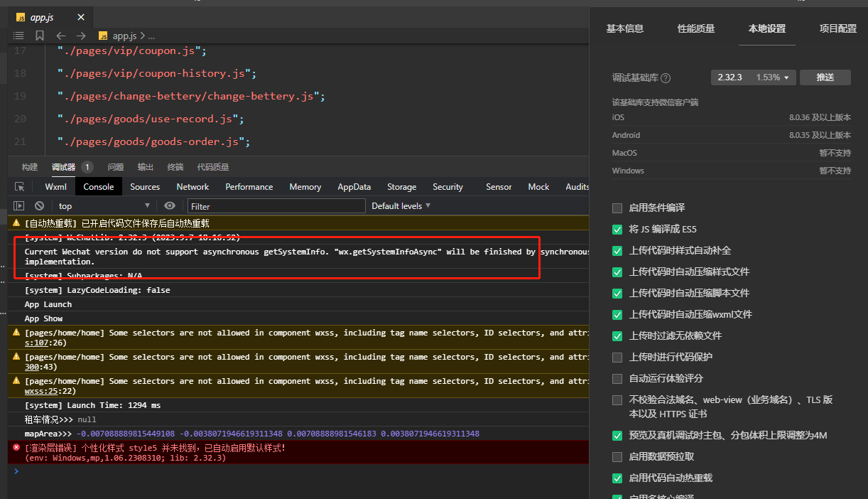Switch to 项目配置 tab
This screenshot has height=499, width=868.
click(x=838, y=29)
